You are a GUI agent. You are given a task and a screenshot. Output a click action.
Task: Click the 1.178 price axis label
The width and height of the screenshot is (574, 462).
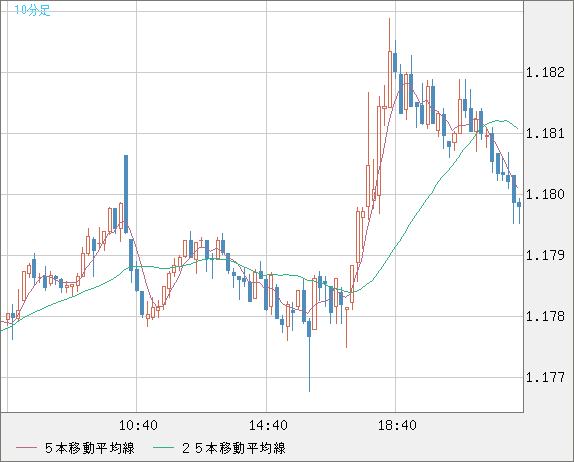click(545, 316)
